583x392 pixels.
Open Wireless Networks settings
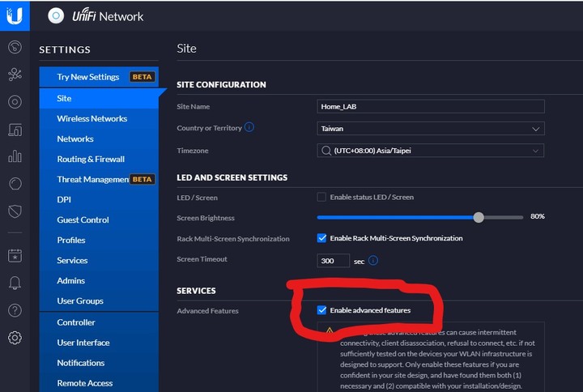pos(100,118)
